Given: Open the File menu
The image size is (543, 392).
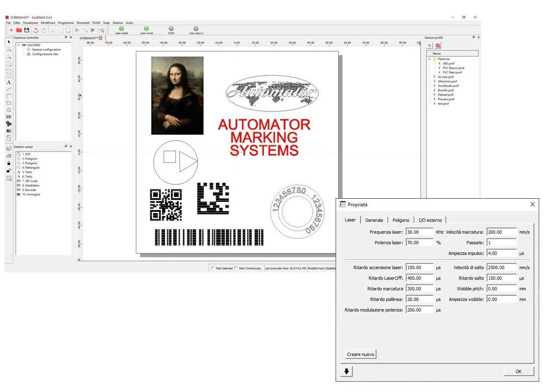Looking at the screenshot, I should pos(8,23).
